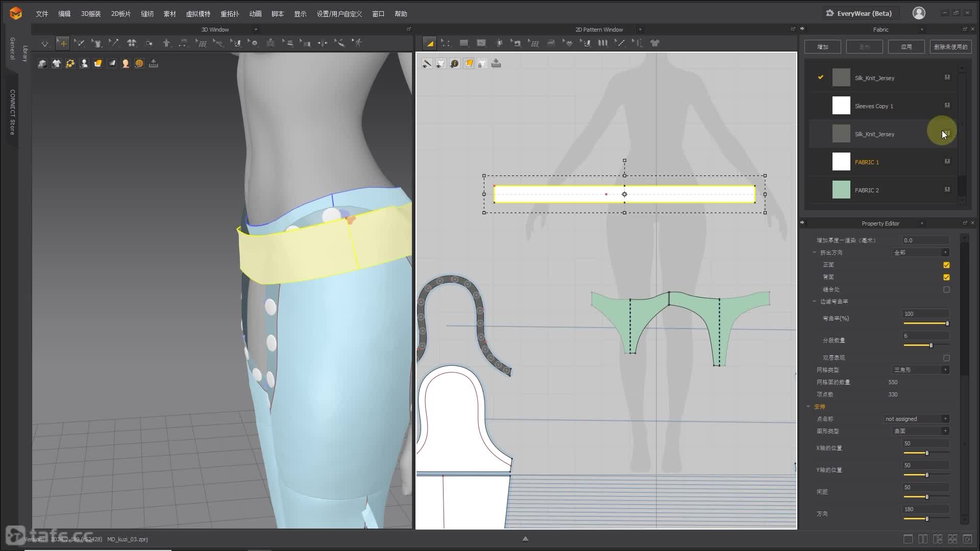Select the Rectangle pattern tool
The image size is (980, 551).
coord(463,43)
